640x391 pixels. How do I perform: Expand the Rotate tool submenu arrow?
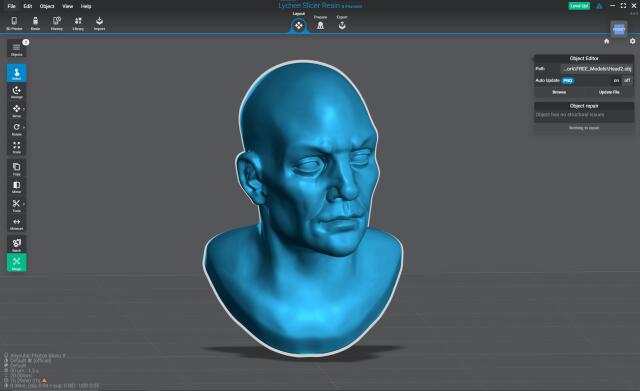[24, 127]
